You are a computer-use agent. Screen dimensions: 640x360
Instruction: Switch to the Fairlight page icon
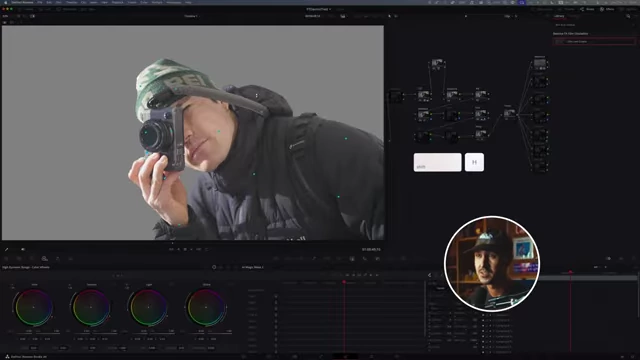[371, 357]
